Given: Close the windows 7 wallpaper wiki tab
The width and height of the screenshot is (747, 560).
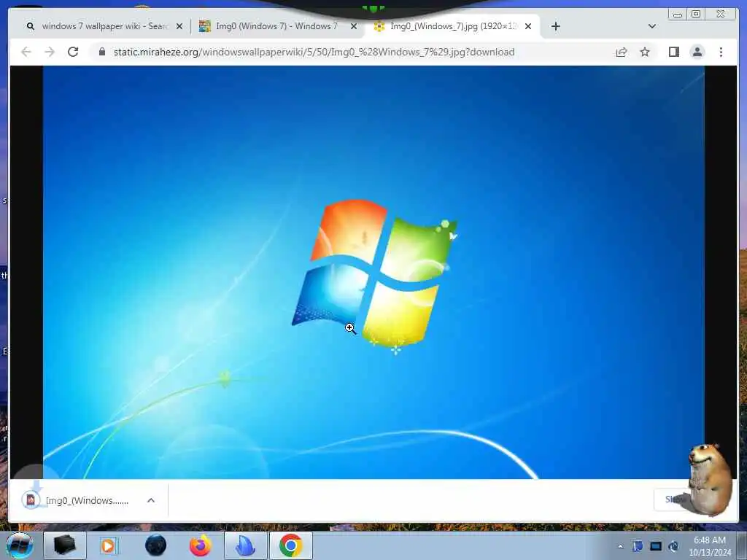Looking at the screenshot, I should click(179, 27).
